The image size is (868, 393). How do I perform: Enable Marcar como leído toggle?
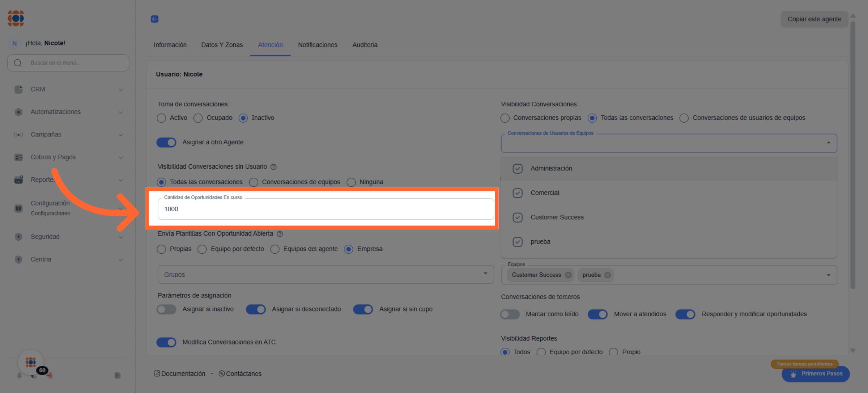tap(510, 314)
